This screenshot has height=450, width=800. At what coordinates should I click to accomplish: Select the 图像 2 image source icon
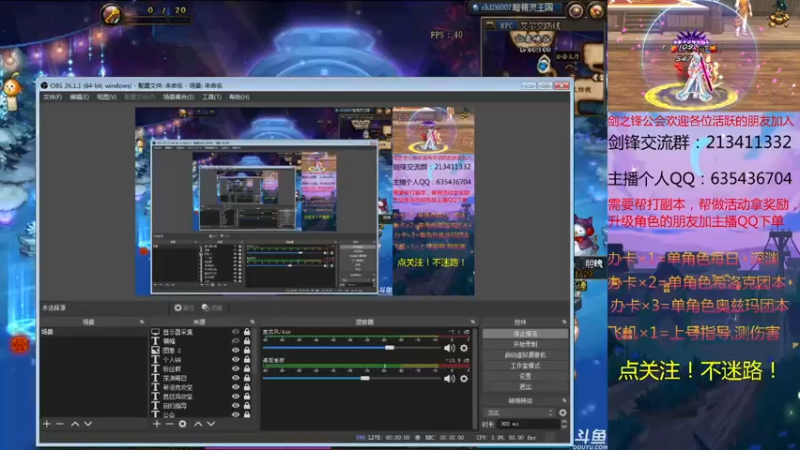click(155, 350)
